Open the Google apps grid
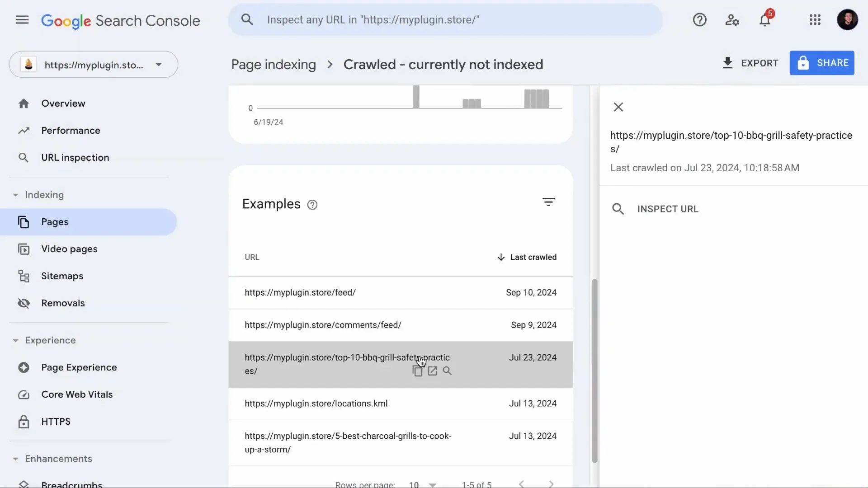 point(815,20)
